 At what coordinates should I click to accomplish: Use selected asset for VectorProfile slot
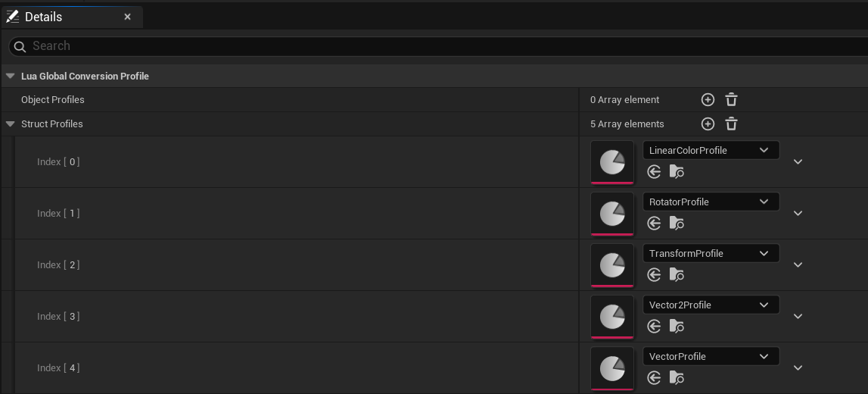(x=654, y=378)
